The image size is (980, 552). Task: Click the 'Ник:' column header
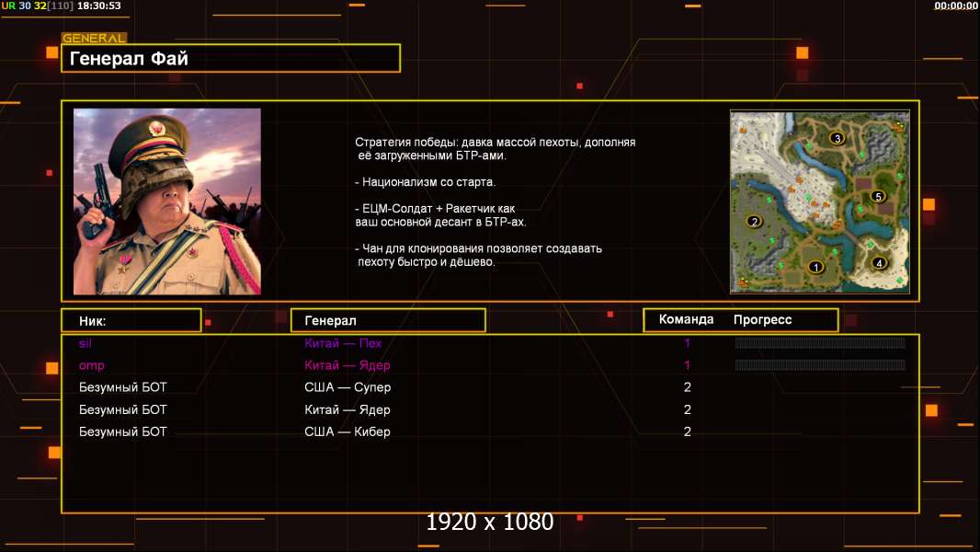coord(131,321)
